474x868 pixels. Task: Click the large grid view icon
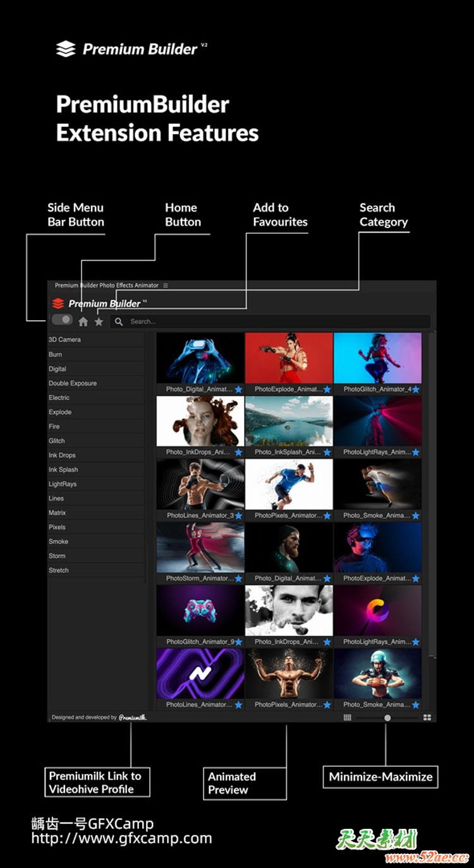[427, 718]
